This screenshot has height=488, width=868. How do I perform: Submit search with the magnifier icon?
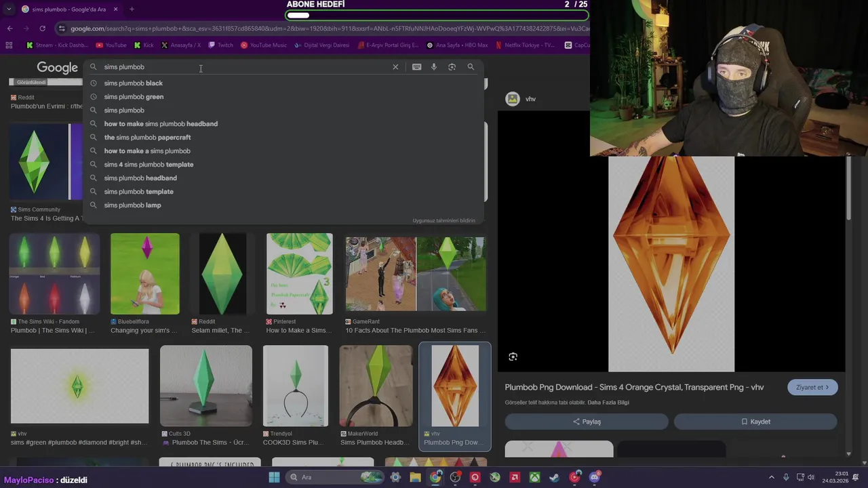tap(471, 67)
